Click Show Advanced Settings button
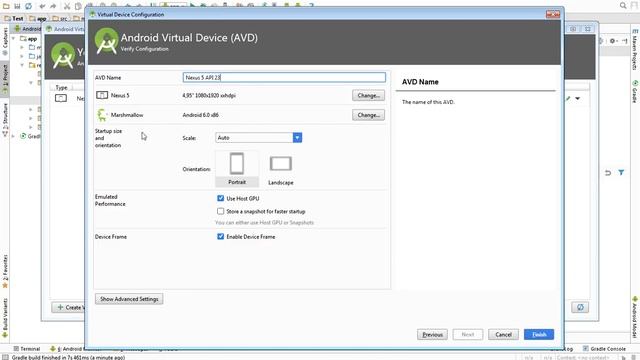Viewport: 640px width, 360px height. point(129,299)
